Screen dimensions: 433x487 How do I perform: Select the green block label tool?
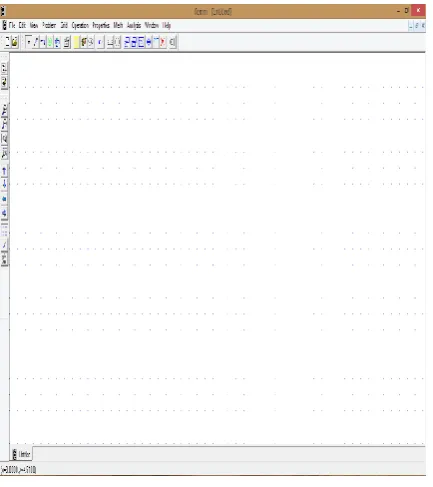50,42
